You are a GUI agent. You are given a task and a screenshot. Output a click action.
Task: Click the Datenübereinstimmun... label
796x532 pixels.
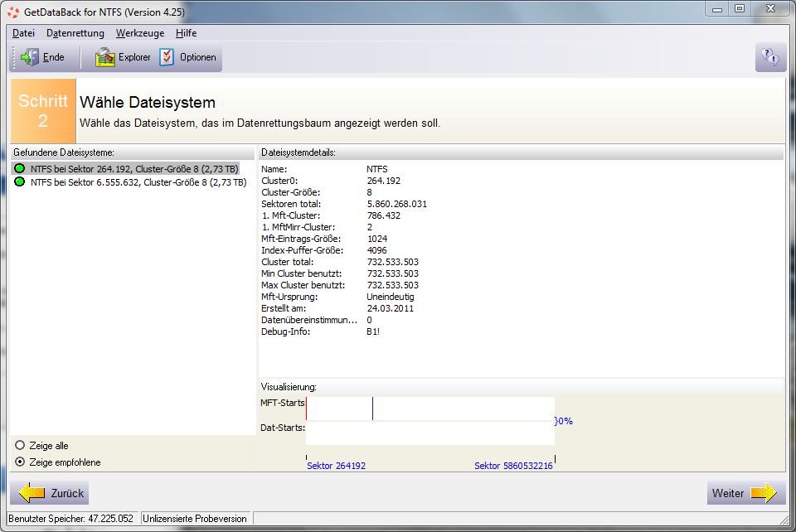pyautogui.click(x=309, y=320)
